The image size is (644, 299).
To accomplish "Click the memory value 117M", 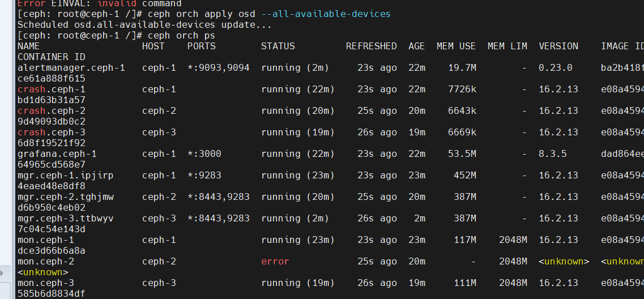I will coord(465,240).
